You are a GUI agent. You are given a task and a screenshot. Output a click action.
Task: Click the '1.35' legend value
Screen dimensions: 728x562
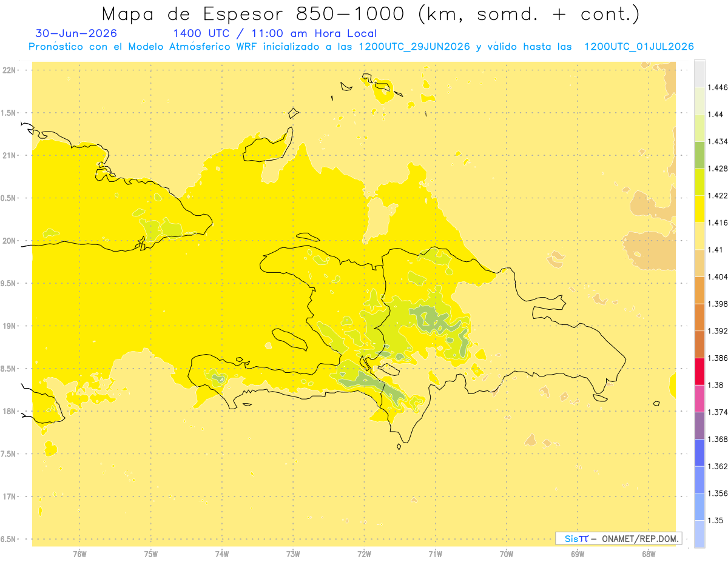[716, 520]
